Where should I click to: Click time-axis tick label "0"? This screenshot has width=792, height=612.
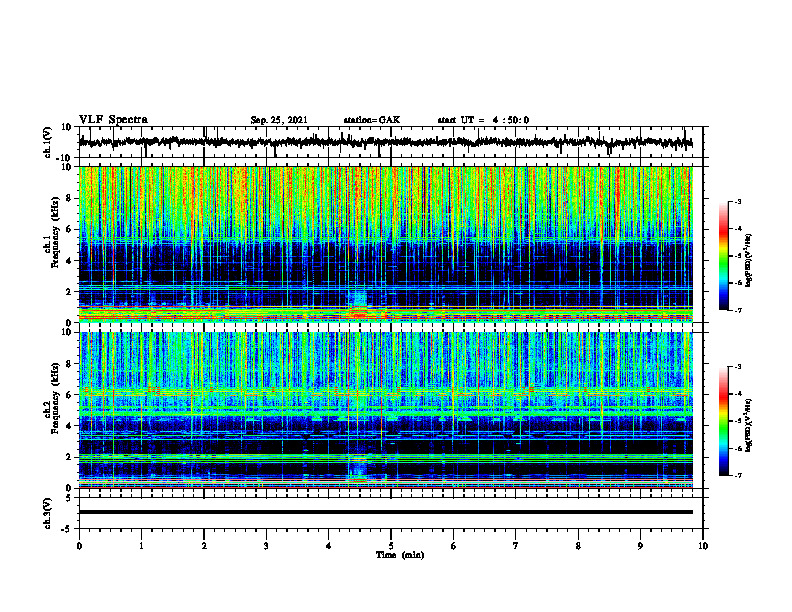pos(79,546)
